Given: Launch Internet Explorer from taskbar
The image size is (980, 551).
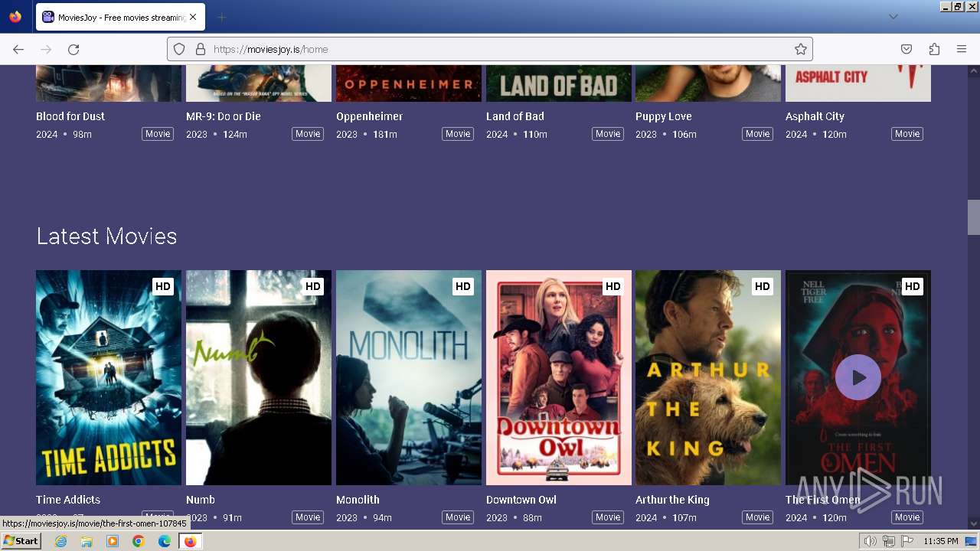Looking at the screenshot, I should 60,541.
